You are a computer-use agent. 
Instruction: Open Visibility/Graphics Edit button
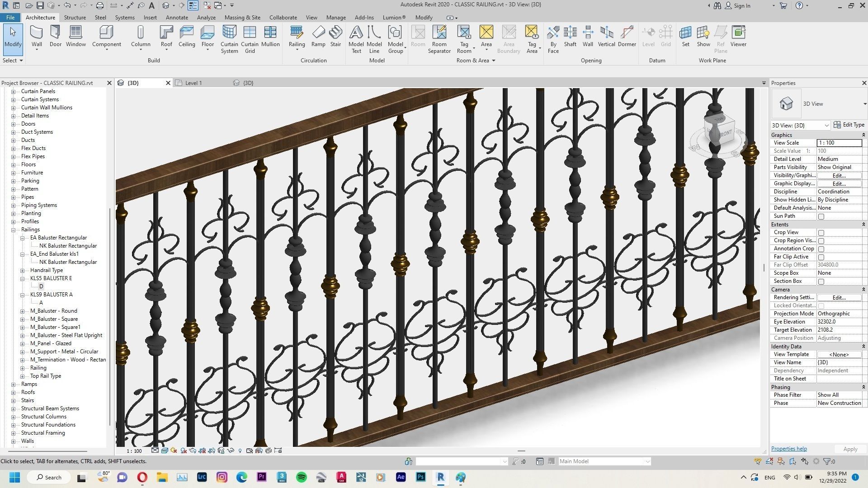coord(839,175)
